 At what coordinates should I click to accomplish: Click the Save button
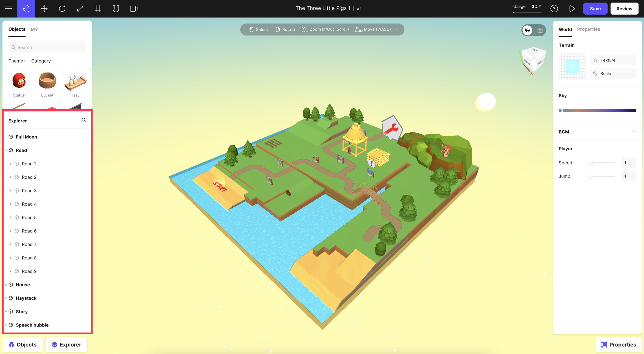coord(595,9)
